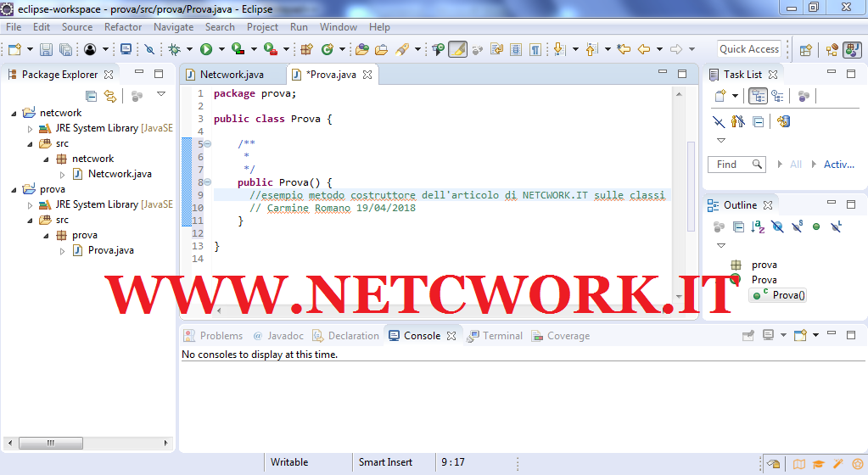Screen dimensions: 868x475
Task: Click the Quick Access field
Action: (x=749, y=49)
